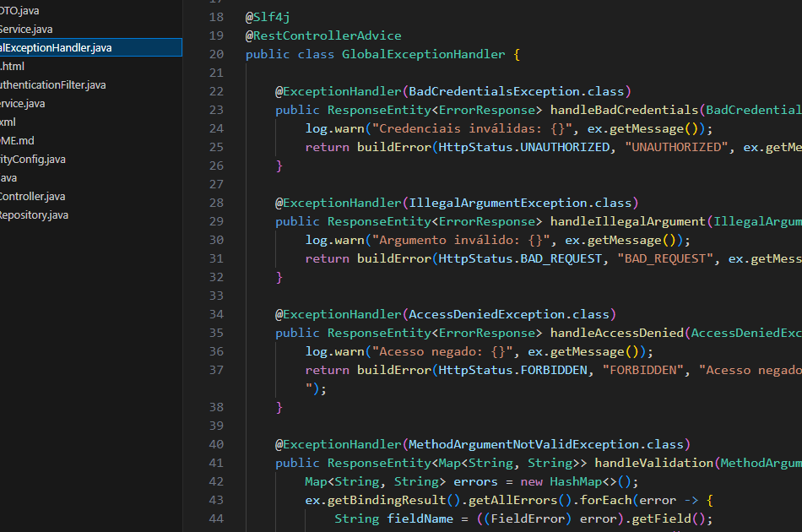
Task: Open the file ending in Controller.java
Action: 32,197
